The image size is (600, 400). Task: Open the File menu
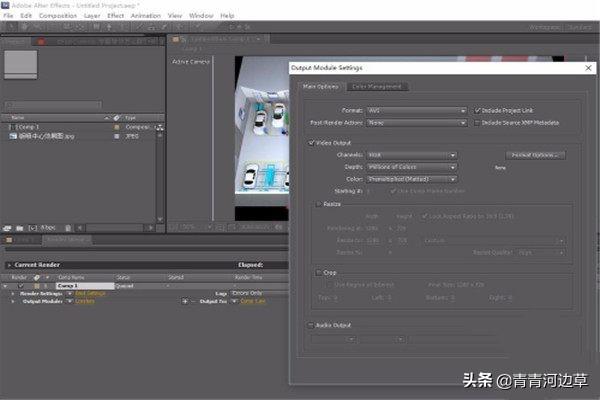click(x=8, y=16)
